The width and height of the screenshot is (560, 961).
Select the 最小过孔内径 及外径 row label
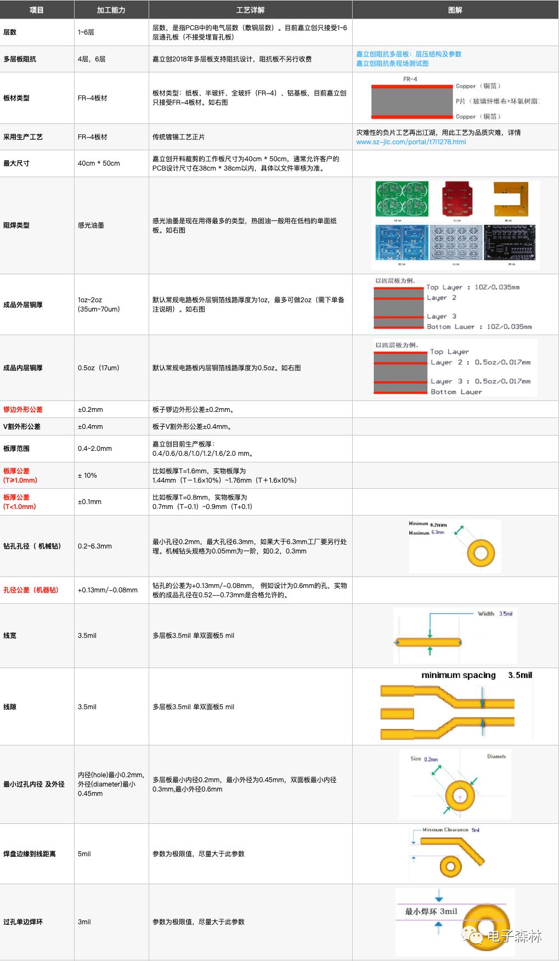pyautogui.click(x=34, y=784)
